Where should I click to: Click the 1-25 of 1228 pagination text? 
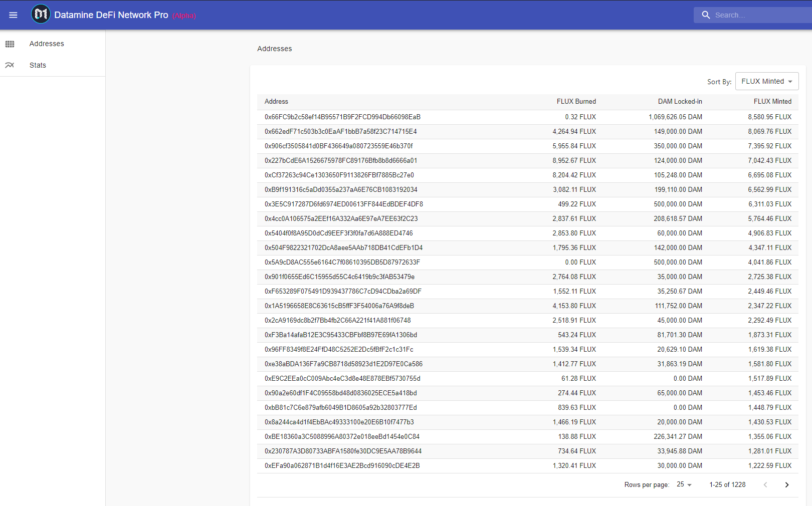tap(727, 485)
